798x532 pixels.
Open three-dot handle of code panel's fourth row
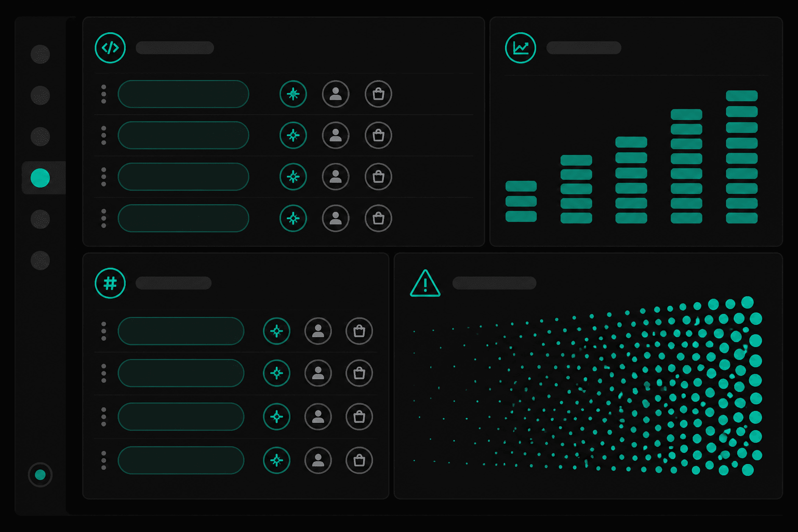[104, 218]
